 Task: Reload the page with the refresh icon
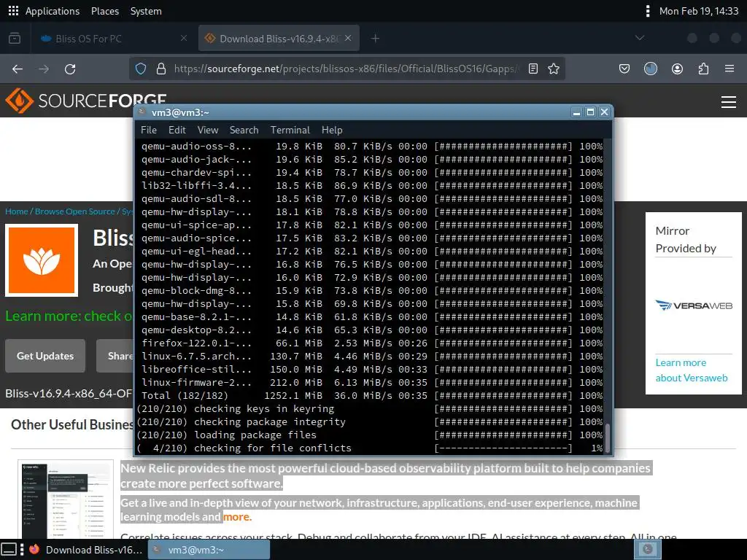point(70,69)
